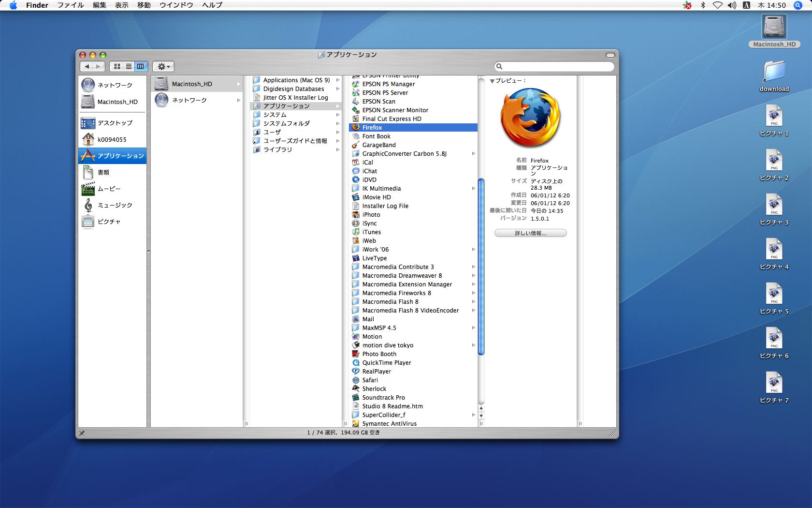This screenshot has width=812, height=508.
Task: Open the ファイル menu
Action: [x=71, y=5]
